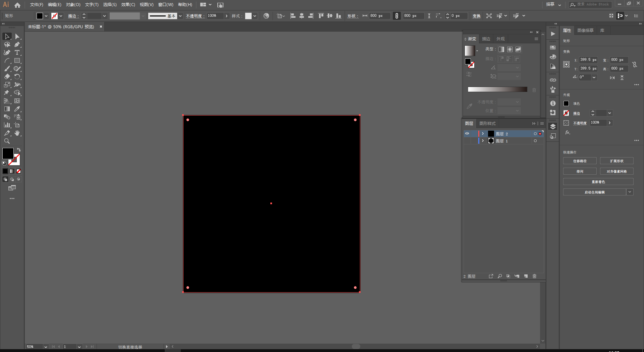644x352 pixels.
Task: Switch to the 描边 tab
Action: (x=486, y=39)
